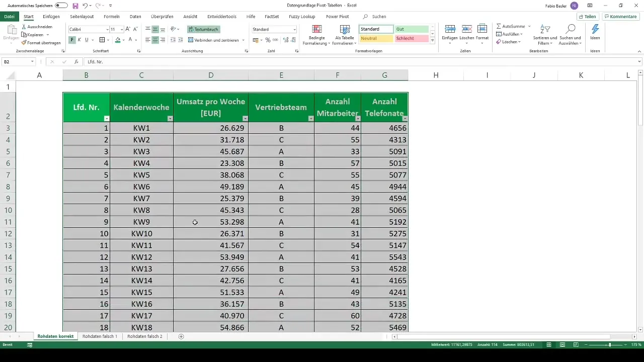Click the Teilen button
Image resolution: width=644 pixels, height=362 pixels.
pyautogui.click(x=587, y=17)
